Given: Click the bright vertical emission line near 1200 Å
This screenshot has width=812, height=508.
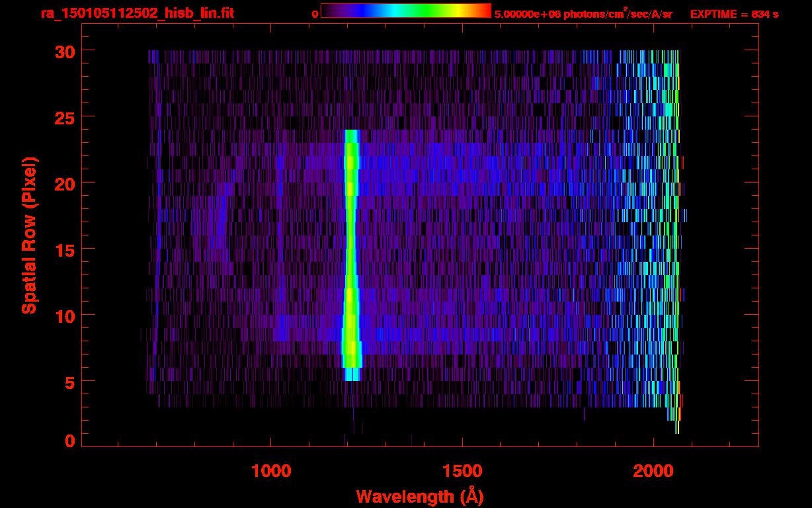Looking at the screenshot, I should point(350,251).
